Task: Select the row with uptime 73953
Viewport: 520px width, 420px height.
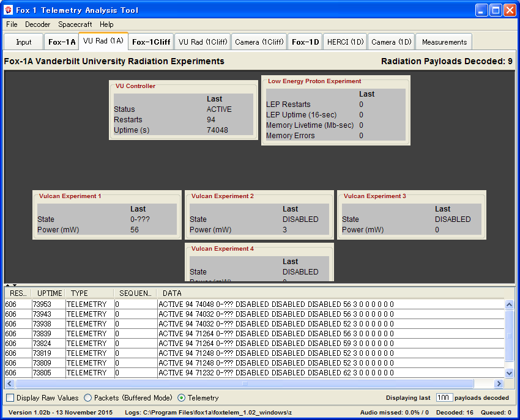Action: (x=254, y=304)
